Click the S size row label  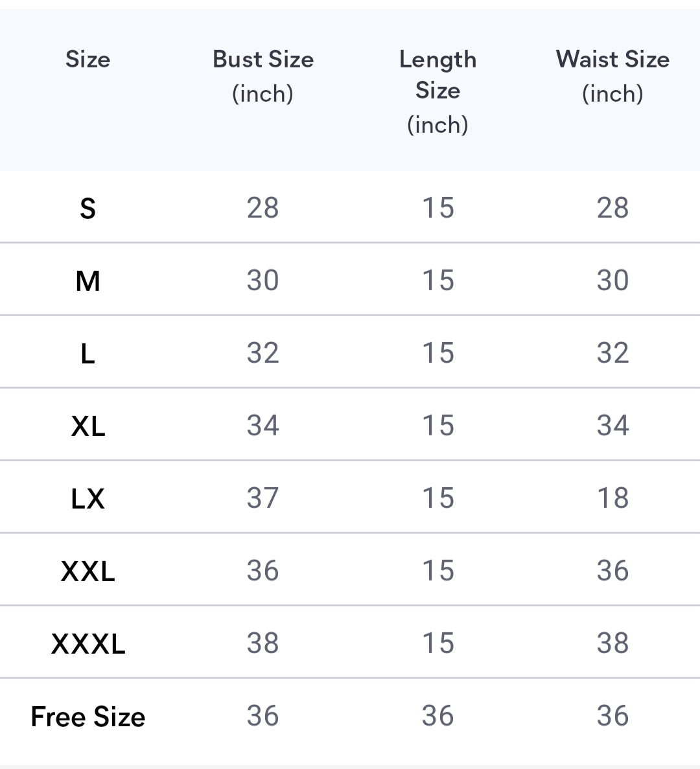click(87, 209)
